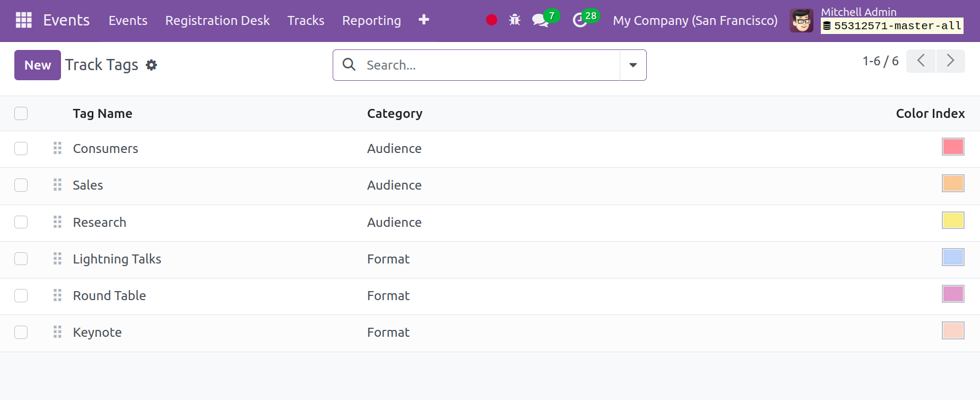Viewport: 980px width, 400px height.
Task: Go to next page arrow
Action: (950, 61)
